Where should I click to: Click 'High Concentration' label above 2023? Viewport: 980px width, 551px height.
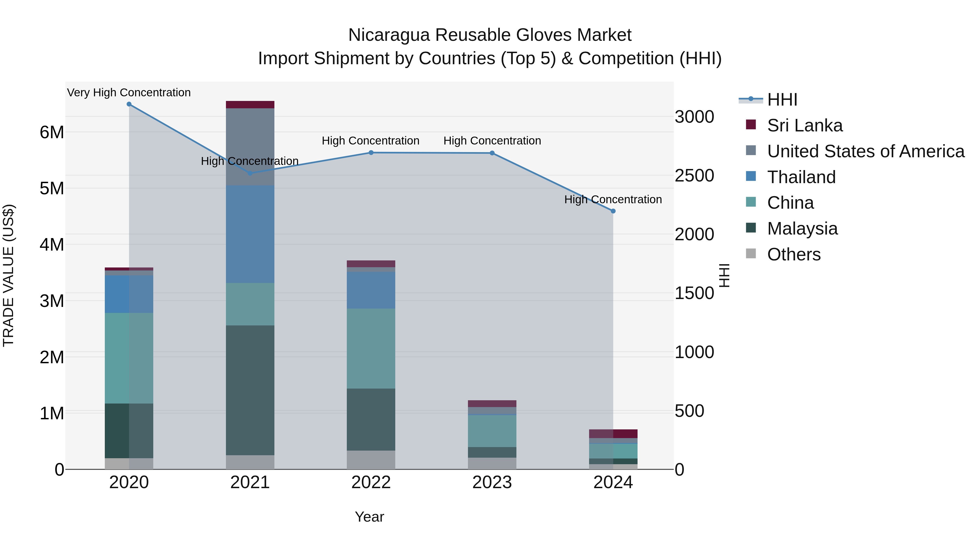[x=492, y=141]
